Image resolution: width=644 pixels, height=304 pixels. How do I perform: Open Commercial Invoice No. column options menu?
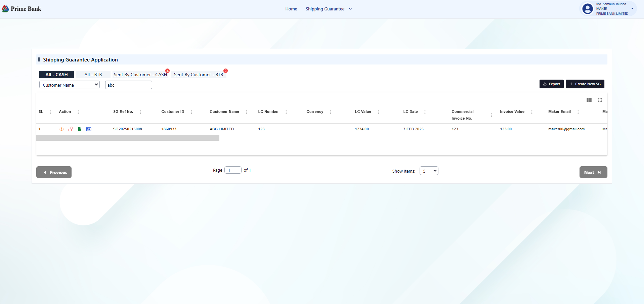491,115
